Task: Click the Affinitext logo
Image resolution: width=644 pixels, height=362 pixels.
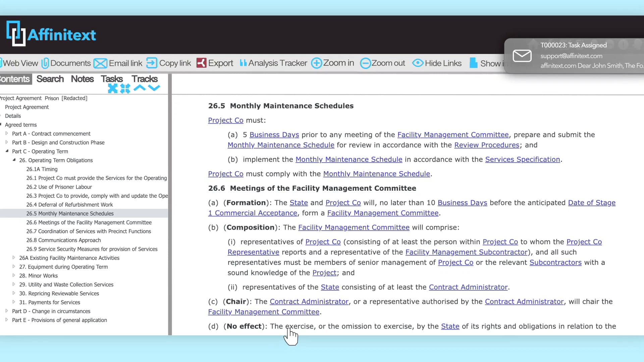Action: click(x=51, y=34)
